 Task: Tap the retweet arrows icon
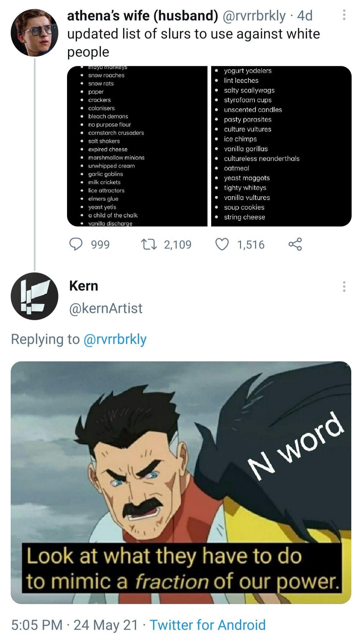[148, 244]
